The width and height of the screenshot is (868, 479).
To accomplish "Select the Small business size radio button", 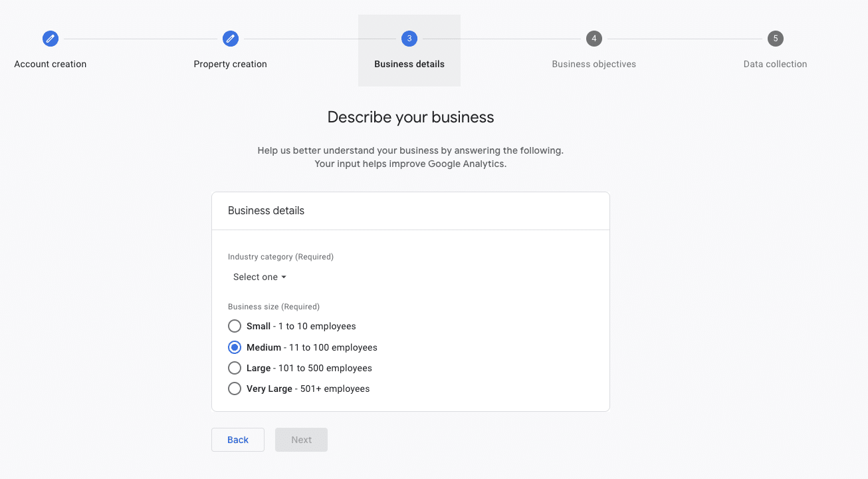I will coord(235,326).
